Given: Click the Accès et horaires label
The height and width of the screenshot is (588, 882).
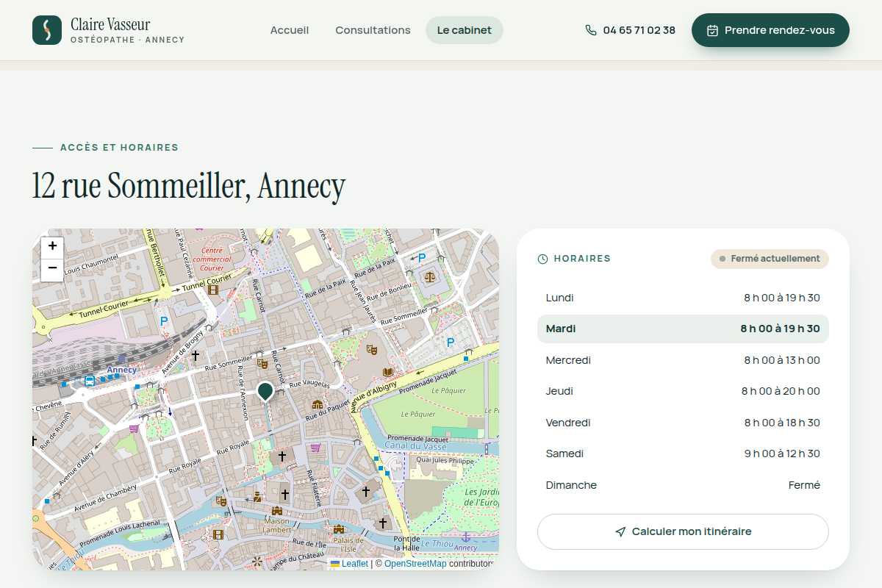Looking at the screenshot, I should [119, 148].
